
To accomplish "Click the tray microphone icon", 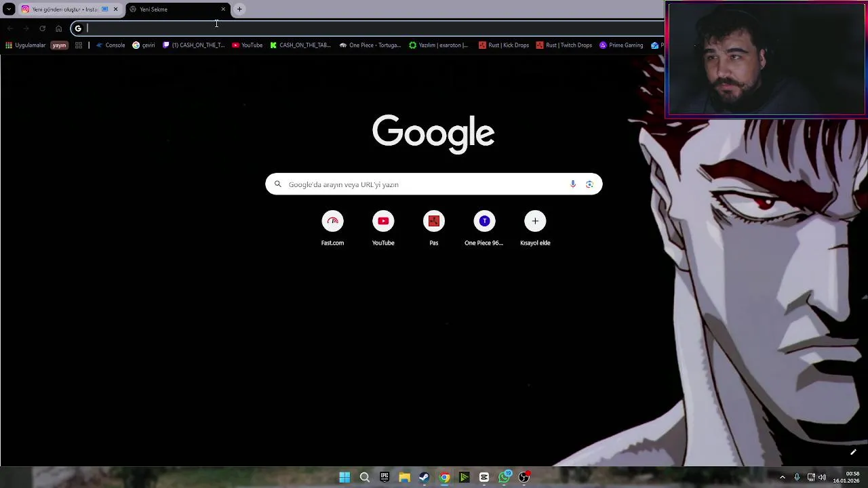I will point(797,477).
